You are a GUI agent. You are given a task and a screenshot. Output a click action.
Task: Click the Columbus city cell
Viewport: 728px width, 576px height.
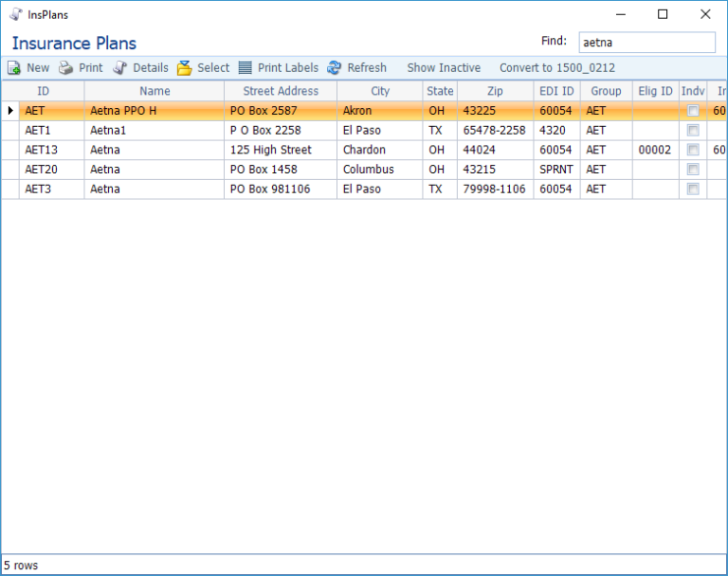pos(380,170)
